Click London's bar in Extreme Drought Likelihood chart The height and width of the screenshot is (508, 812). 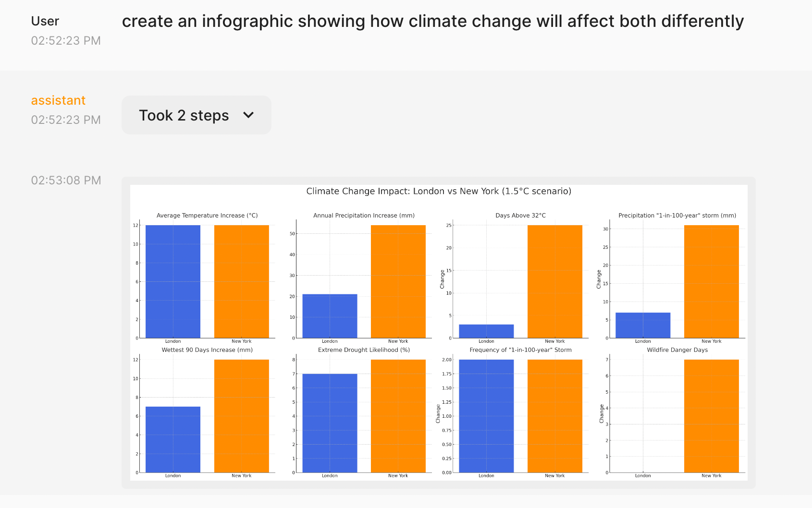(x=330, y=423)
